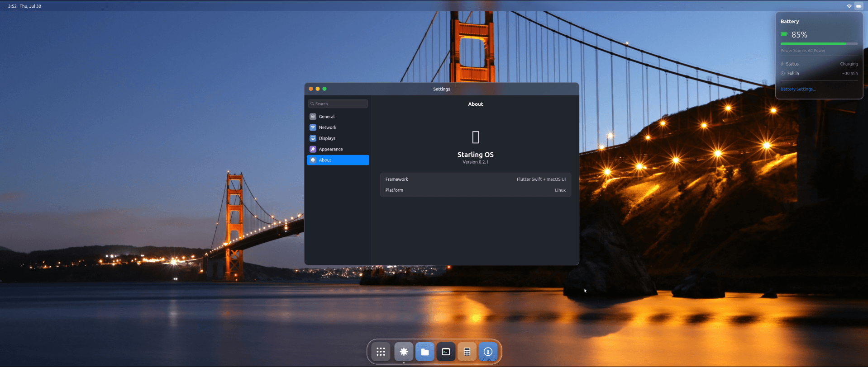Click the Starling OS logo glyph

476,137
